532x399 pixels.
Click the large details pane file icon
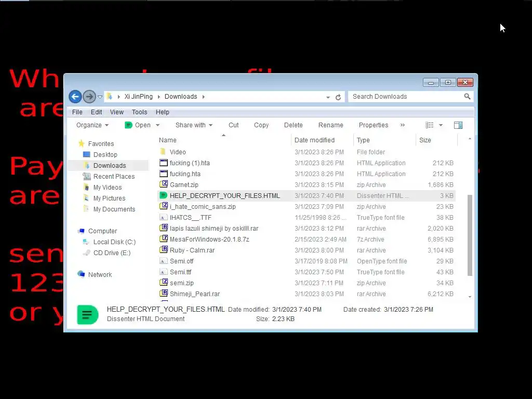tap(87, 314)
